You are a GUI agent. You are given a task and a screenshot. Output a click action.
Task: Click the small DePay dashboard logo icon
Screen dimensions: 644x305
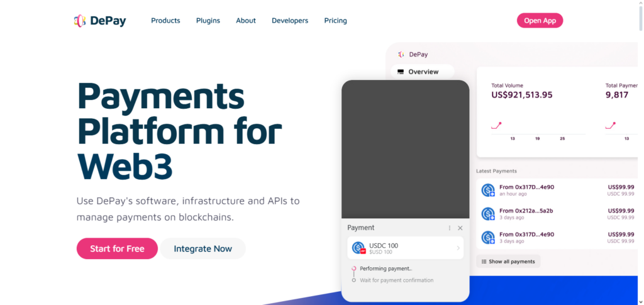(x=401, y=55)
